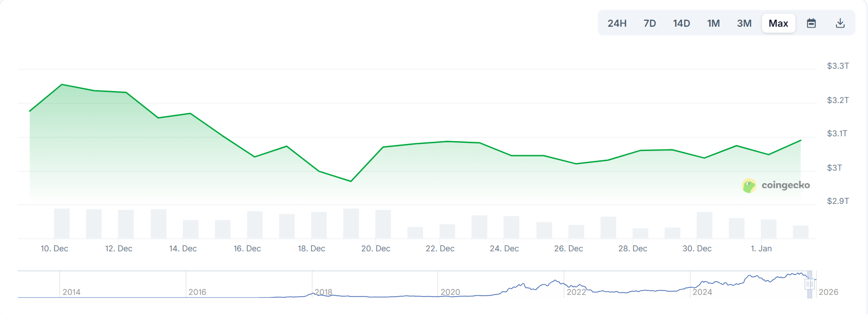The image size is (868, 314).
Task: Switch to the 3M range
Action: coord(744,23)
